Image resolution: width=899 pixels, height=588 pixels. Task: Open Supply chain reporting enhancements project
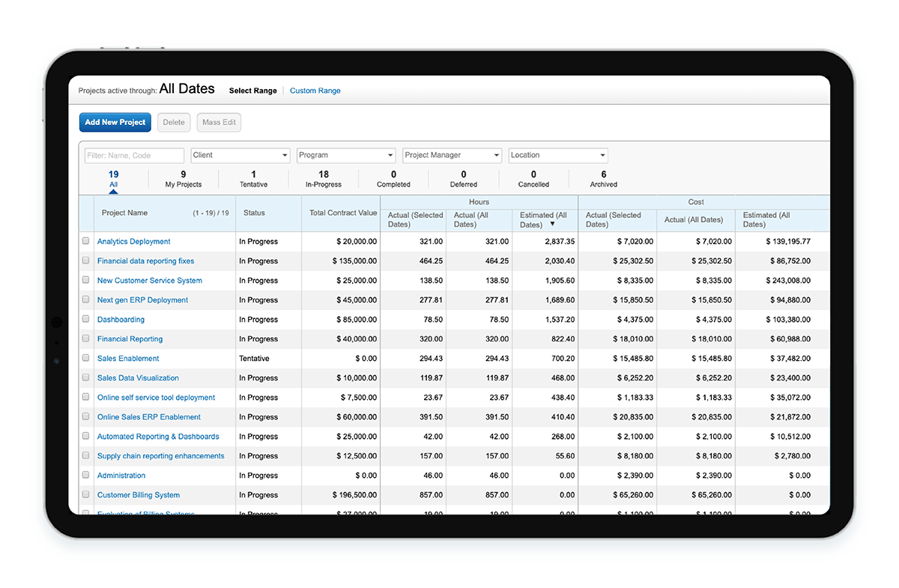(161, 455)
